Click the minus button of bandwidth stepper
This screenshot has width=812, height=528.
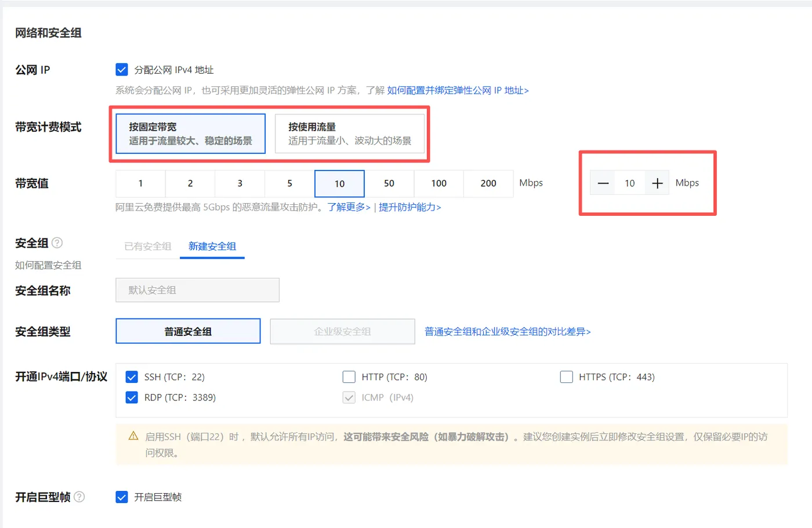[x=603, y=183]
